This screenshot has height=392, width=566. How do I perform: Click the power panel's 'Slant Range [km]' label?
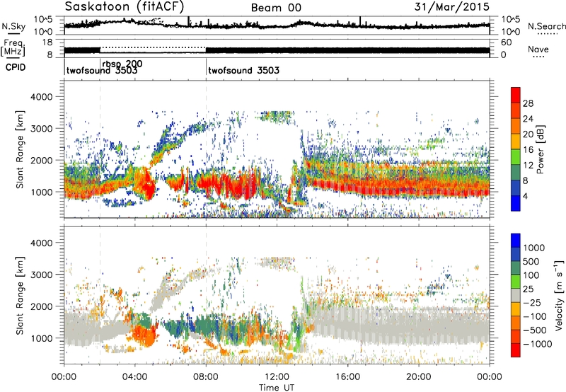pos(20,149)
